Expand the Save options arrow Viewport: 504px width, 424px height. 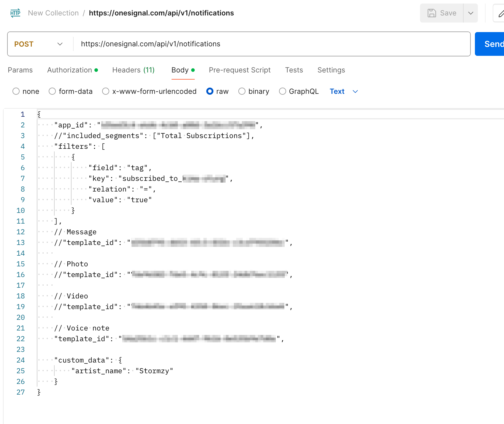click(470, 13)
